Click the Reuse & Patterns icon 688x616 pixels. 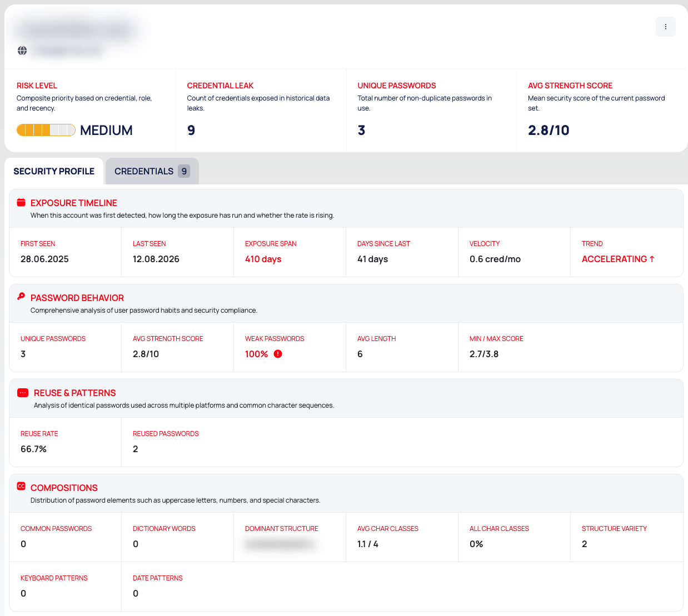pos(23,393)
